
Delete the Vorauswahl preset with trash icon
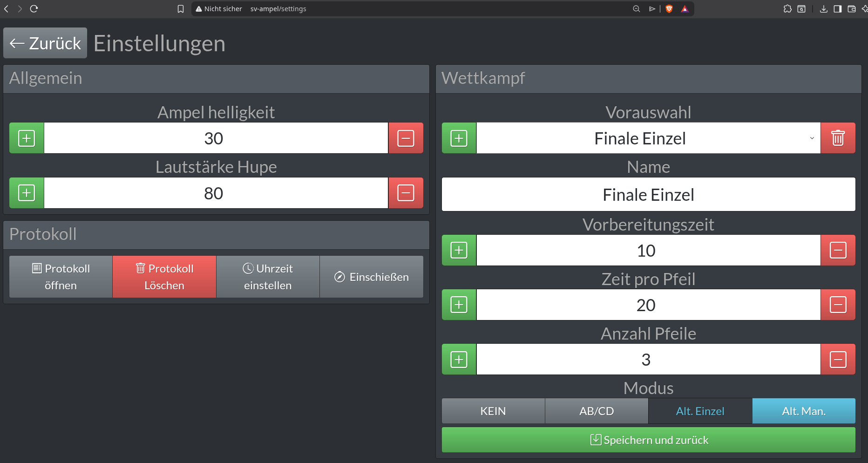tap(838, 138)
